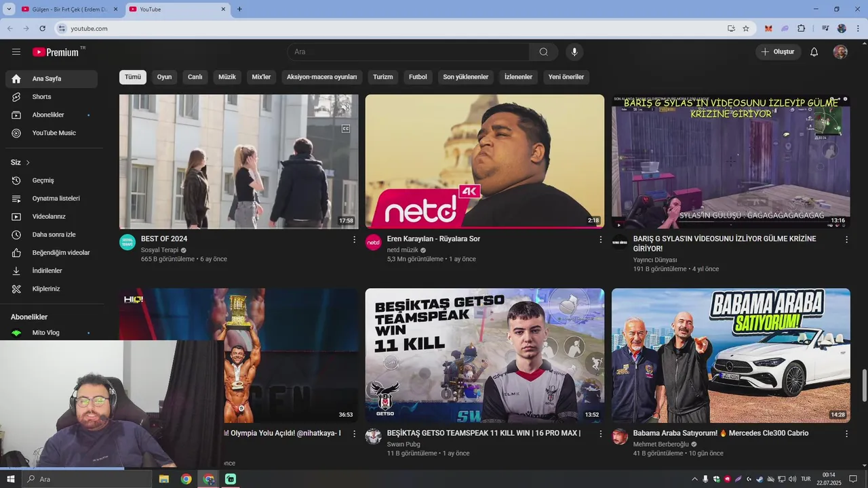Image resolution: width=868 pixels, height=488 pixels.
Task: Open more options for Babama Araba Satıyorum
Action: (846, 434)
